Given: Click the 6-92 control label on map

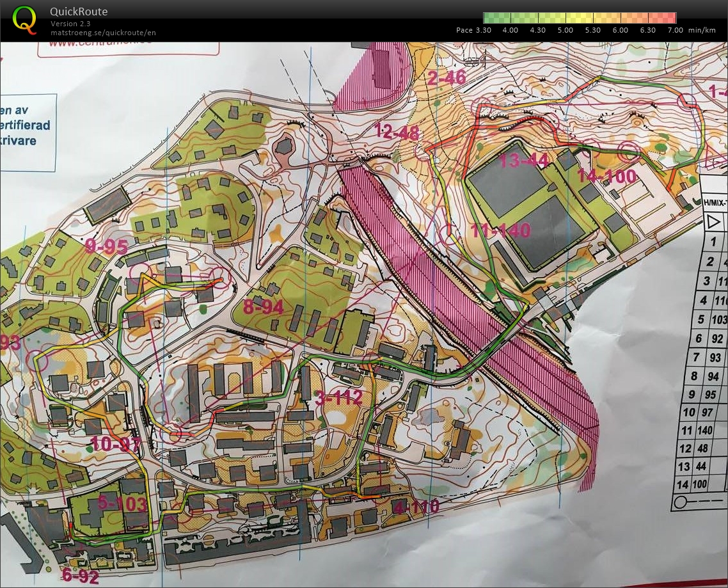Looking at the screenshot, I should click(81, 577).
